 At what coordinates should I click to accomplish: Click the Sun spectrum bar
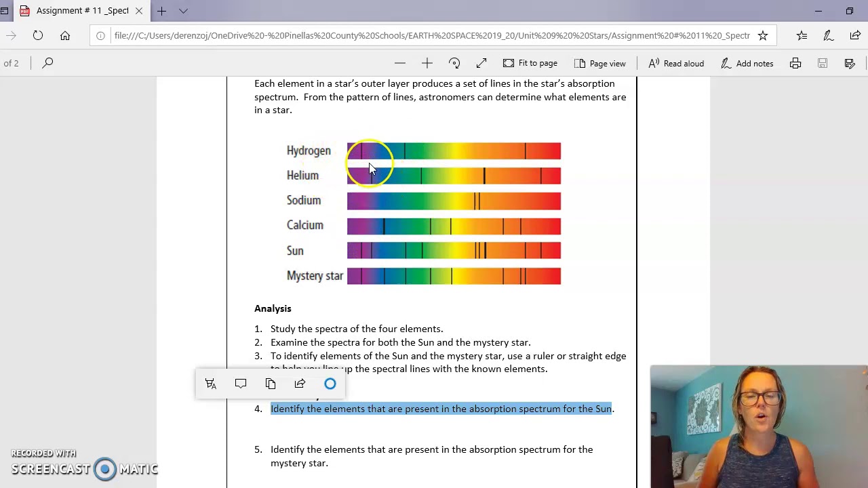[454, 251]
